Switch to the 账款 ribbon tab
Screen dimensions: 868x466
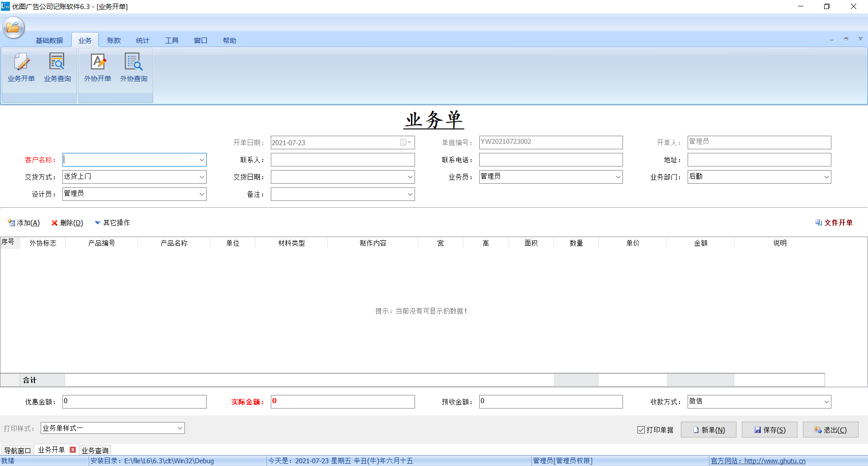pos(114,40)
